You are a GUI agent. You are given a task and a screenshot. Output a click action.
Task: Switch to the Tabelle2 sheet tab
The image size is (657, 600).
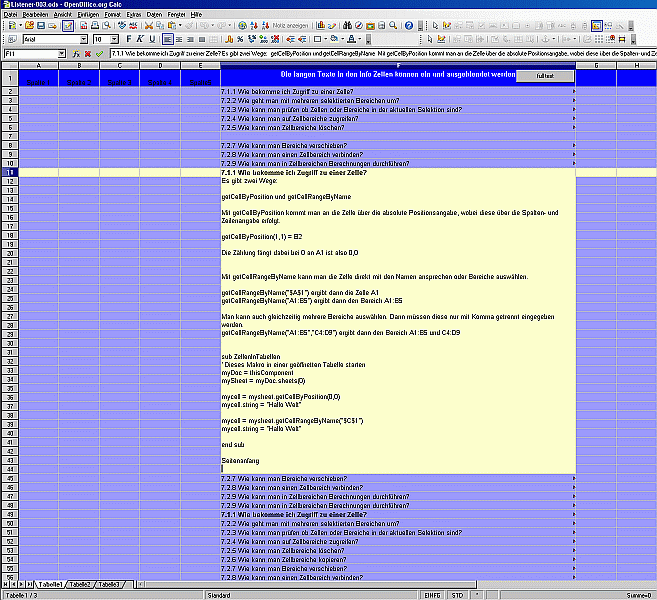tap(81, 583)
